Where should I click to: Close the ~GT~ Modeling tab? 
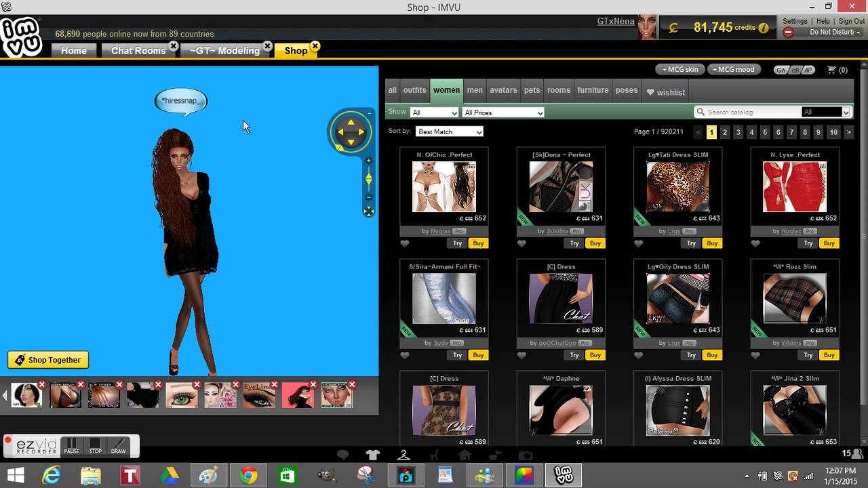tap(268, 46)
